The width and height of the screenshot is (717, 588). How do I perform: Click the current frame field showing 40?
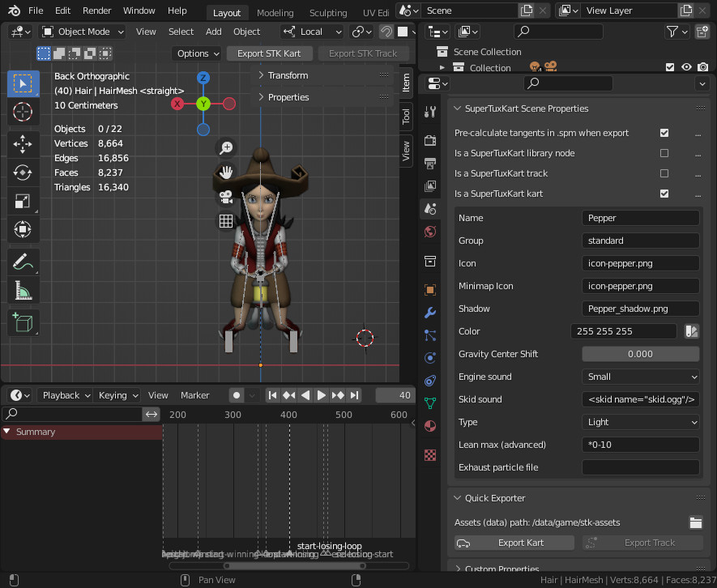(x=395, y=395)
